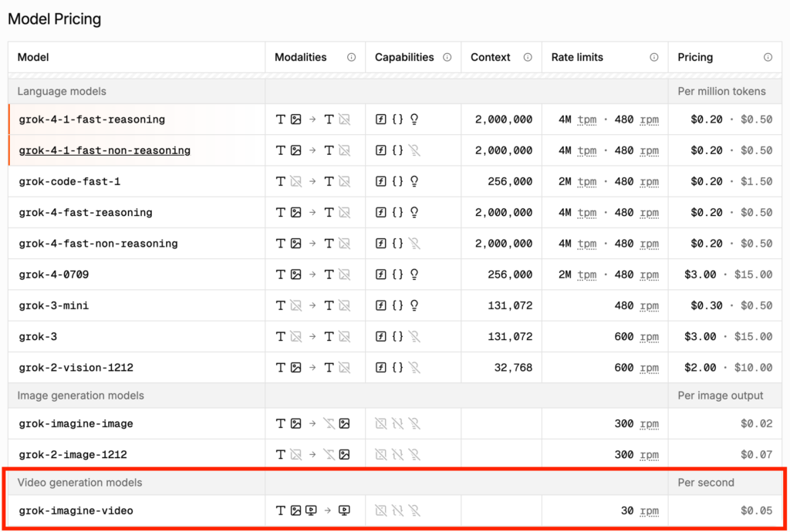Image resolution: width=790 pixels, height=532 pixels.
Task: Click the $0.05 price for grok-imagine-video
Action: point(756,510)
